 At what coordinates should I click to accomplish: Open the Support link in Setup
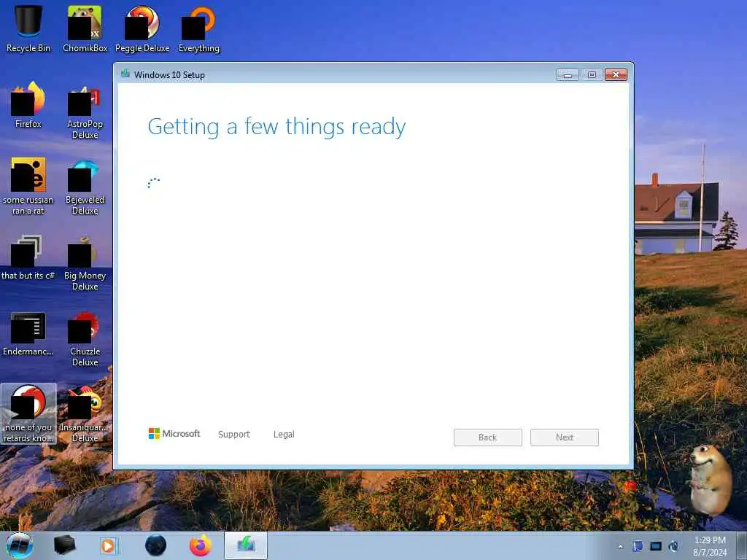[x=234, y=435]
